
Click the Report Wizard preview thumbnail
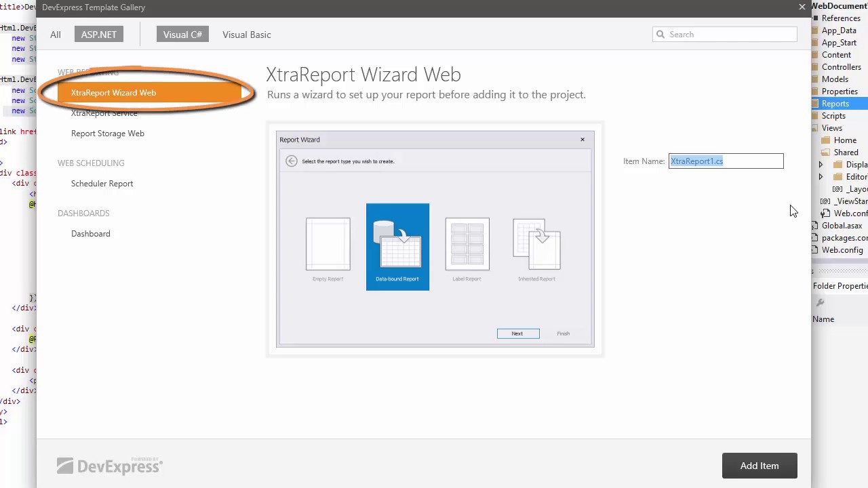pyautogui.click(x=435, y=239)
